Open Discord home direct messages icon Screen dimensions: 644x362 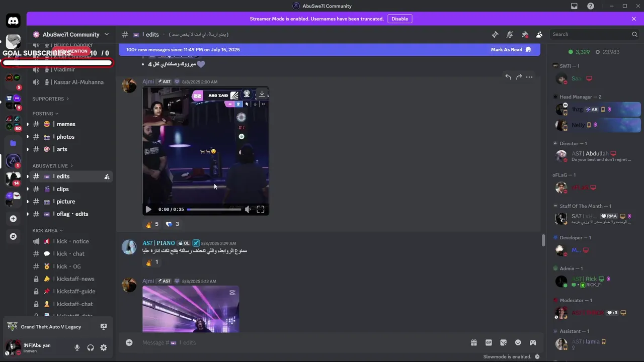[x=13, y=21]
